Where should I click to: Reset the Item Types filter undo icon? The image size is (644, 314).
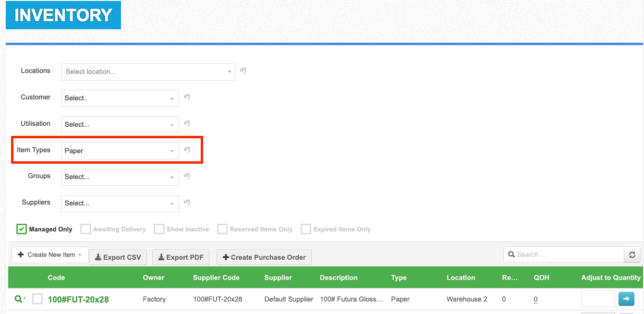click(x=187, y=150)
